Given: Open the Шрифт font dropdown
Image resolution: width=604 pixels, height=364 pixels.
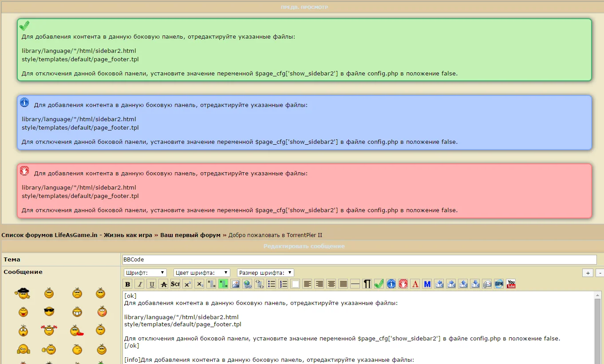Looking at the screenshot, I should coord(145,273).
